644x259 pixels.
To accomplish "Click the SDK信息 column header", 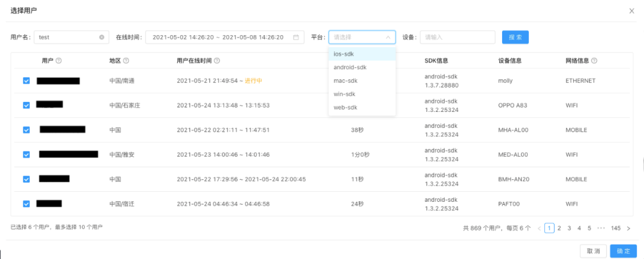I will coord(436,61).
